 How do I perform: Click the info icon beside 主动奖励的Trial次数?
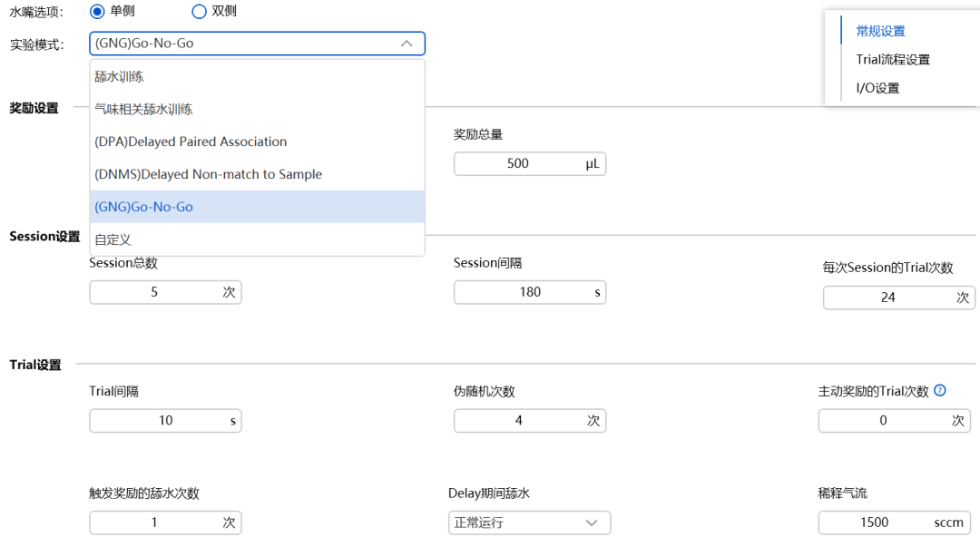pyautogui.click(x=940, y=390)
